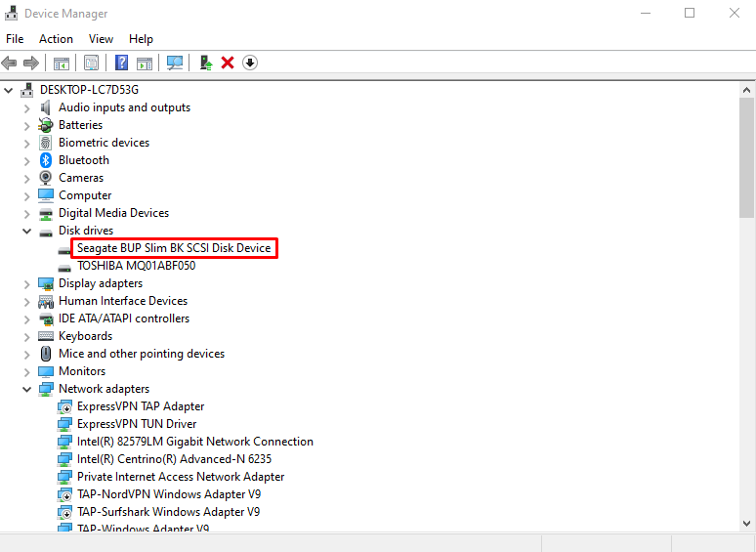Screen dimensions: 756x552
Task: Click the Back arrow toolbar icon
Action: 9,63
